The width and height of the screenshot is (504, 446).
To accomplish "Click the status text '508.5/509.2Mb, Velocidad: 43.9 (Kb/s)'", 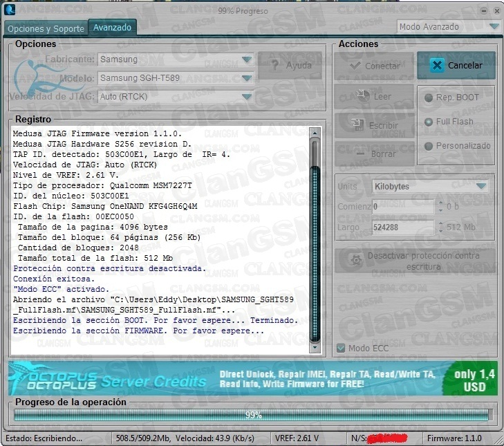I will pyautogui.click(x=185, y=438).
